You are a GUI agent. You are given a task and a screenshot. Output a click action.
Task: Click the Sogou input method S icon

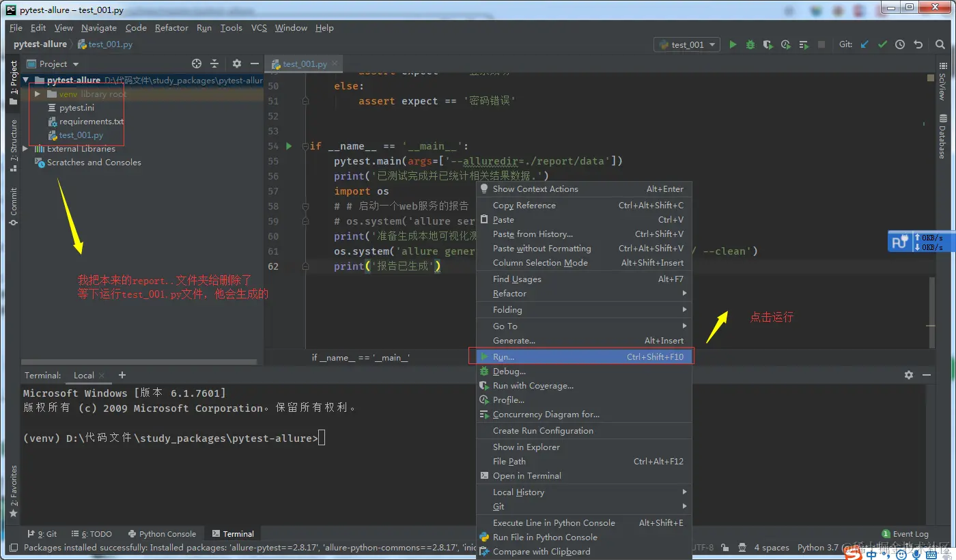(853, 554)
